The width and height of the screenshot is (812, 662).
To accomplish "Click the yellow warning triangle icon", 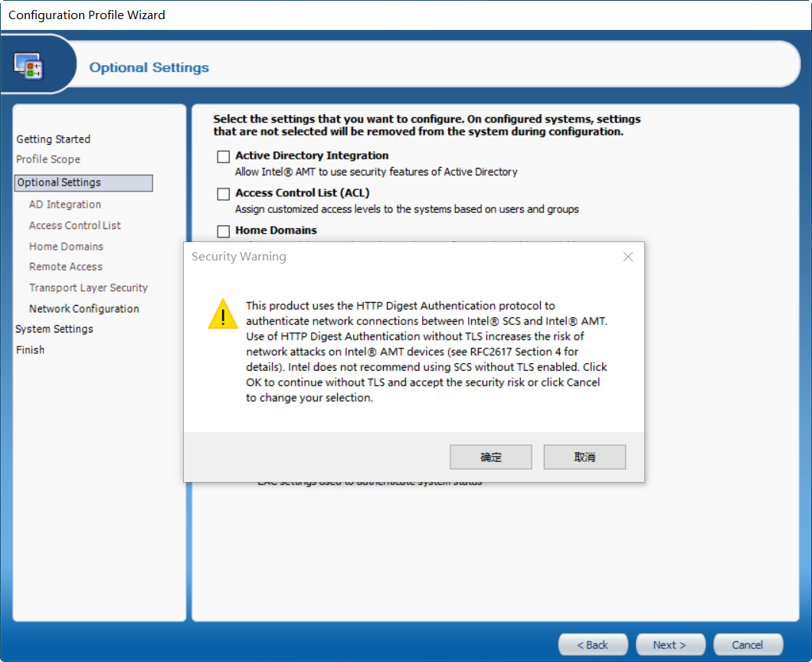I will tap(223, 314).
